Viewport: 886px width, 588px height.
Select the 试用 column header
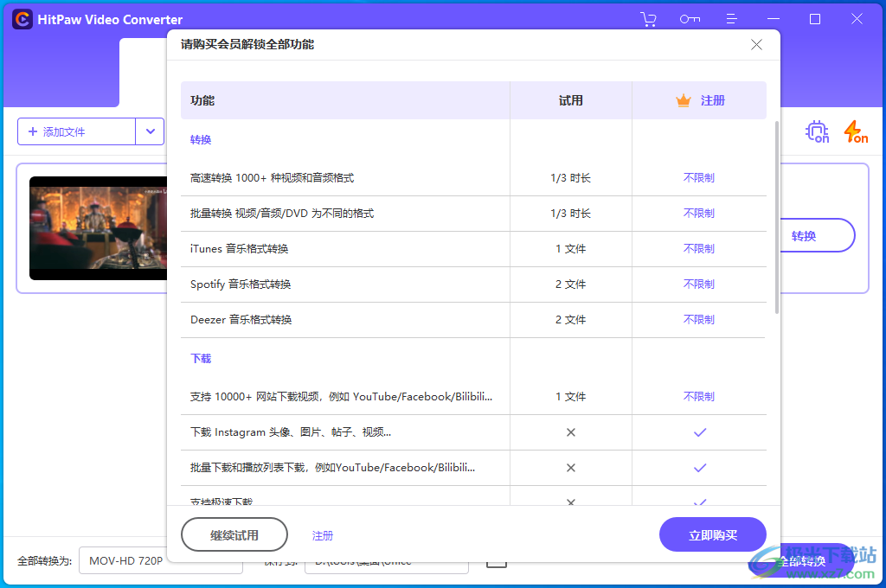pyautogui.click(x=571, y=100)
